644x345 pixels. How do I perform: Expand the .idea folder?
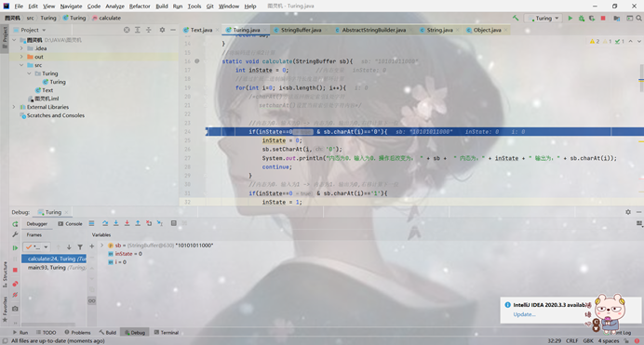[x=21, y=48]
